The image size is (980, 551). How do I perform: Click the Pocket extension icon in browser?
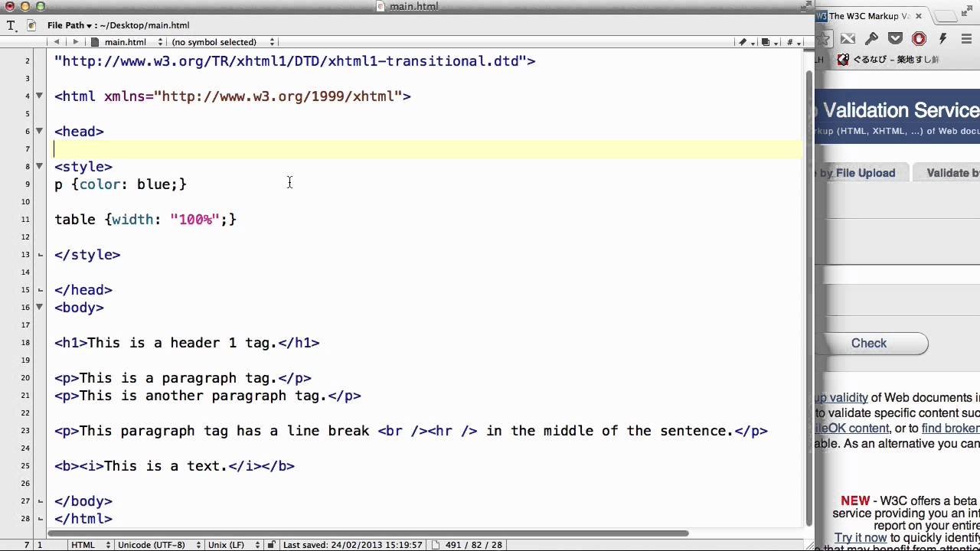pyautogui.click(x=895, y=38)
